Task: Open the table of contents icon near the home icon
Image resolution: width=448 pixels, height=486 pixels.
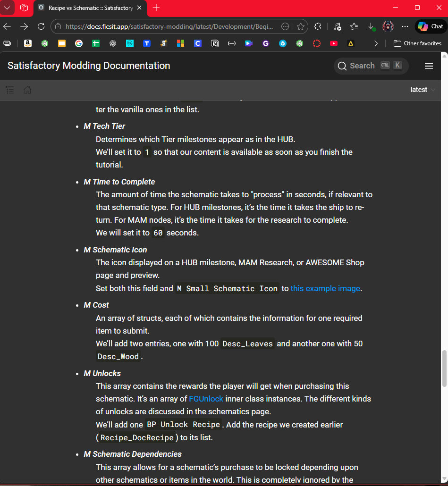Action: click(9, 90)
